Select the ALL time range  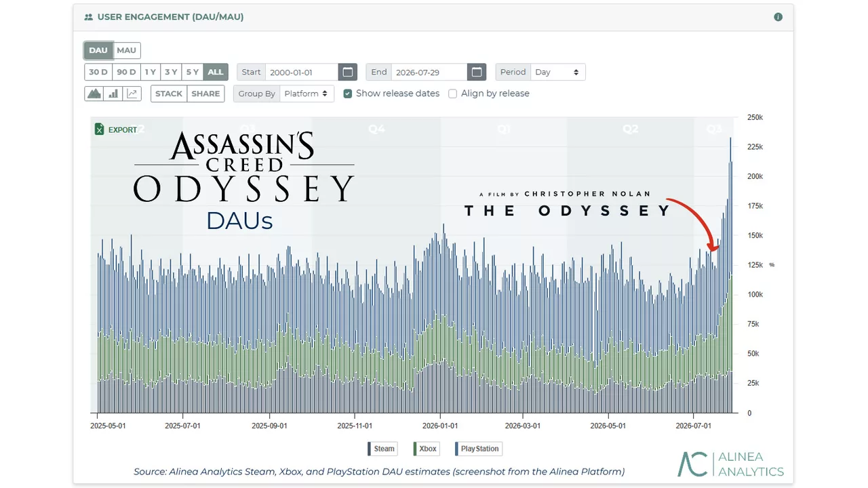pyautogui.click(x=216, y=72)
